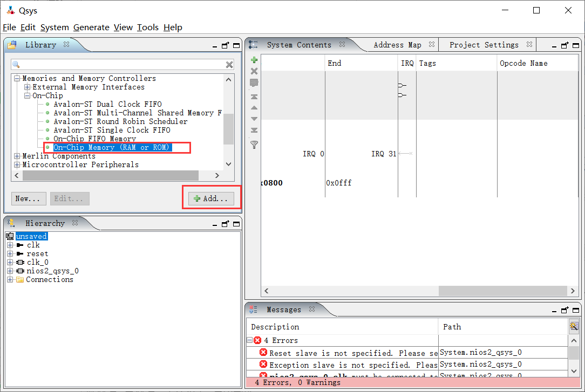
Task: Open the System Contents filter funnel
Action: pos(254,145)
